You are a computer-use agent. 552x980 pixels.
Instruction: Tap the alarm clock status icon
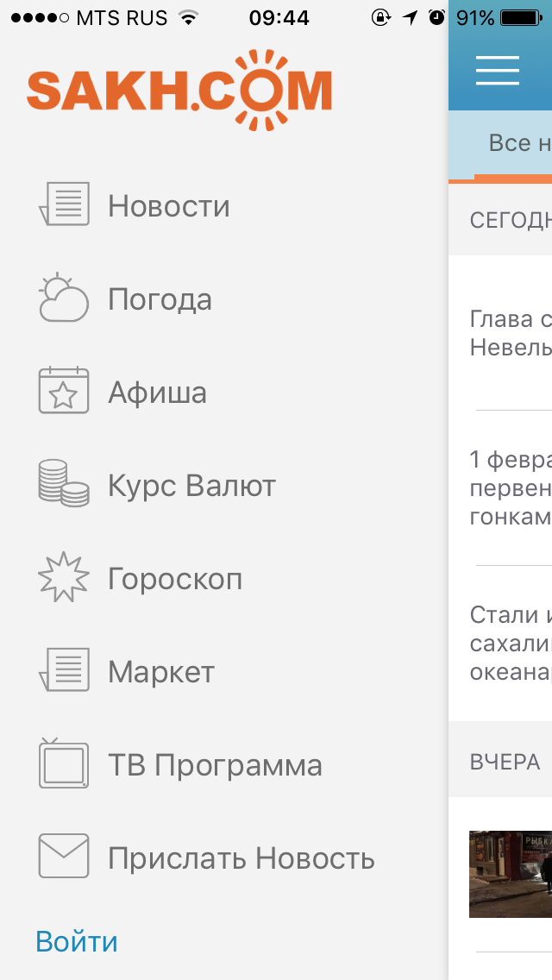437,17
